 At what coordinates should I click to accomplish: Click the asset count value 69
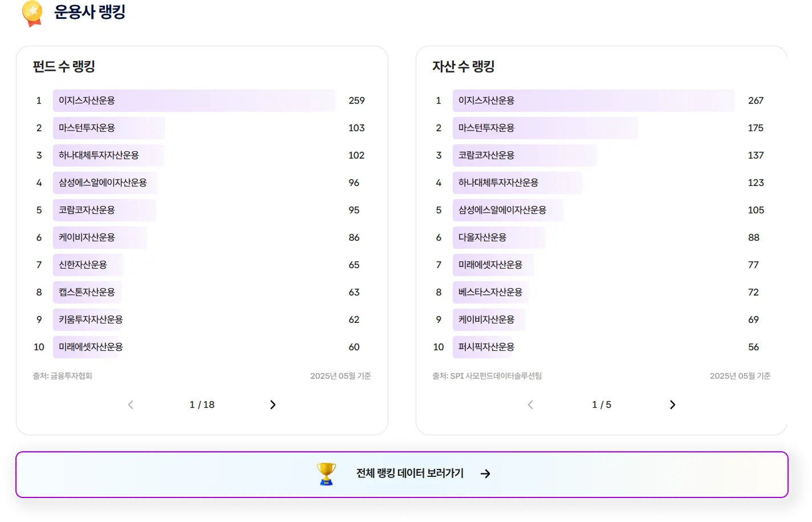[x=754, y=319]
